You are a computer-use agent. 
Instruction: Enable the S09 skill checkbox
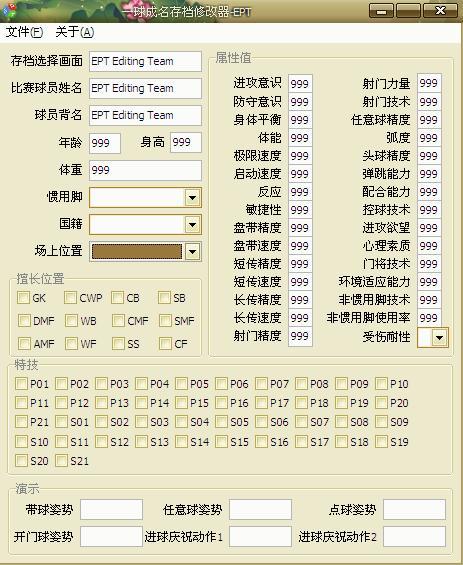(382, 422)
